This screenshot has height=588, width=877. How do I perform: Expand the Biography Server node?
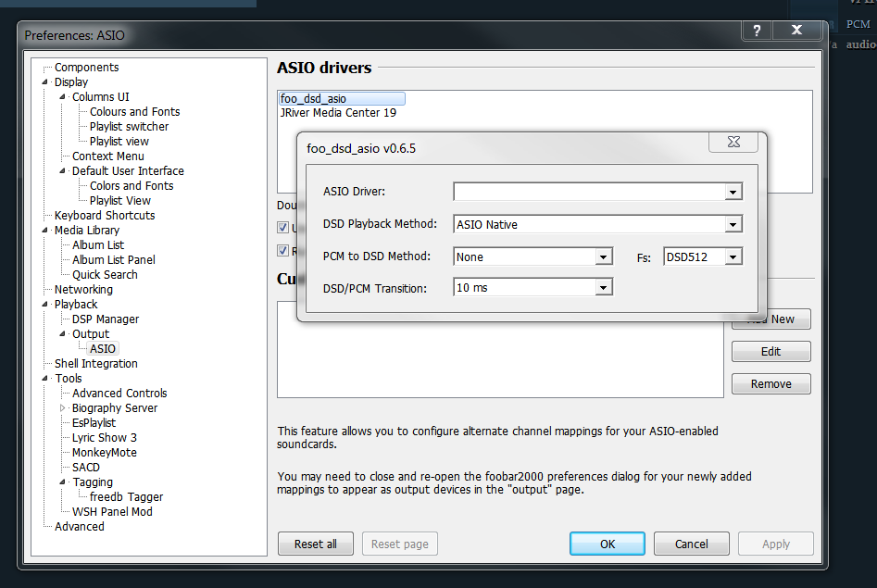[63, 407]
